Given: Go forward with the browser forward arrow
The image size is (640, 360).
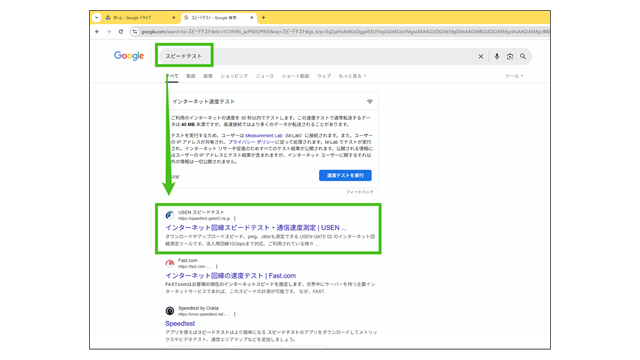Looking at the screenshot, I should (109, 31).
